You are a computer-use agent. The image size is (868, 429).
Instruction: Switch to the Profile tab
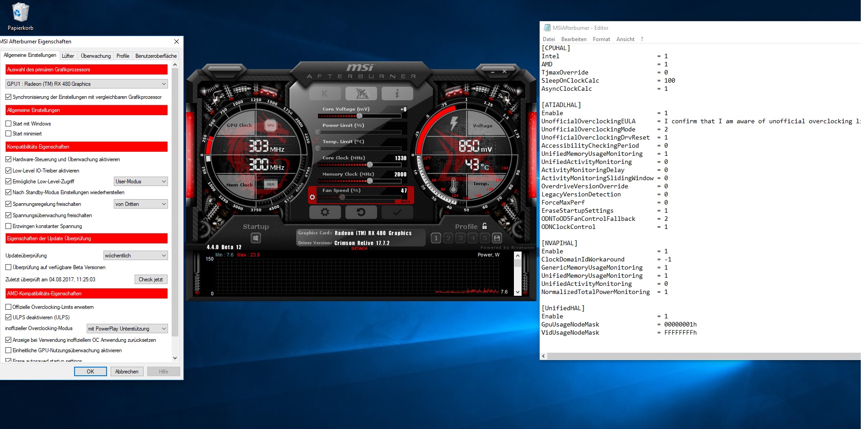[123, 56]
